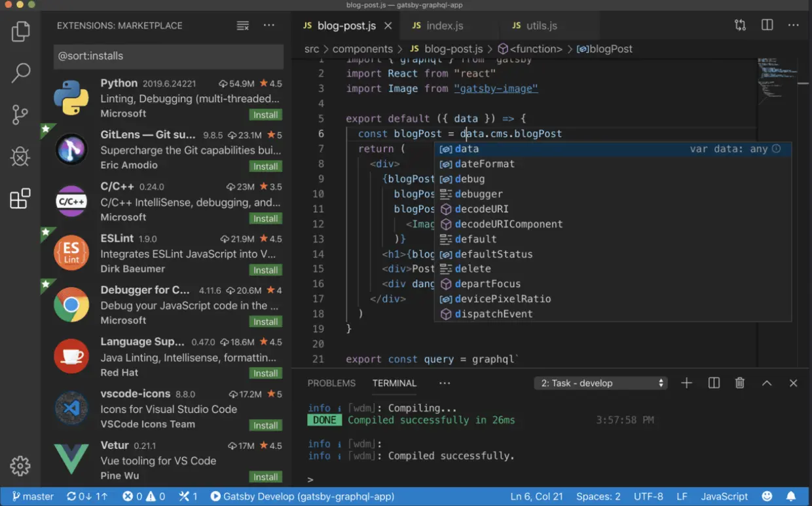Install the GitLens extension
The image size is (812, 506).
tap(265, 166)
